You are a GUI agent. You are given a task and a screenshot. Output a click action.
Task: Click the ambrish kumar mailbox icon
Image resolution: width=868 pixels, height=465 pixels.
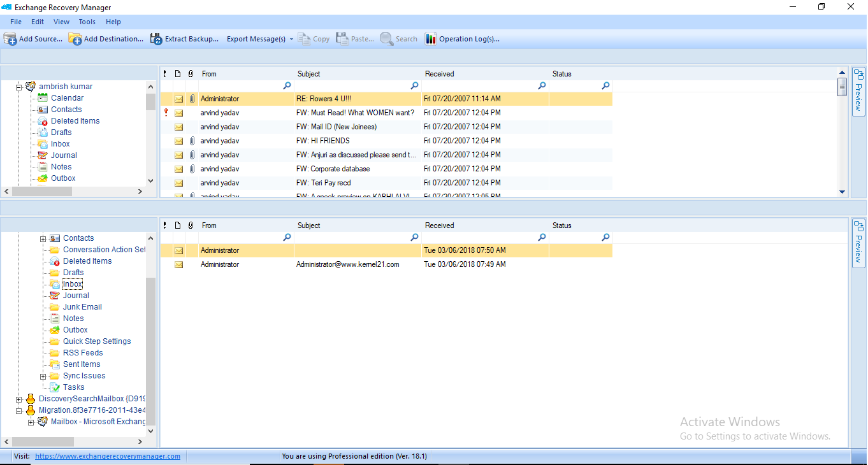click(x=30, y=87)
